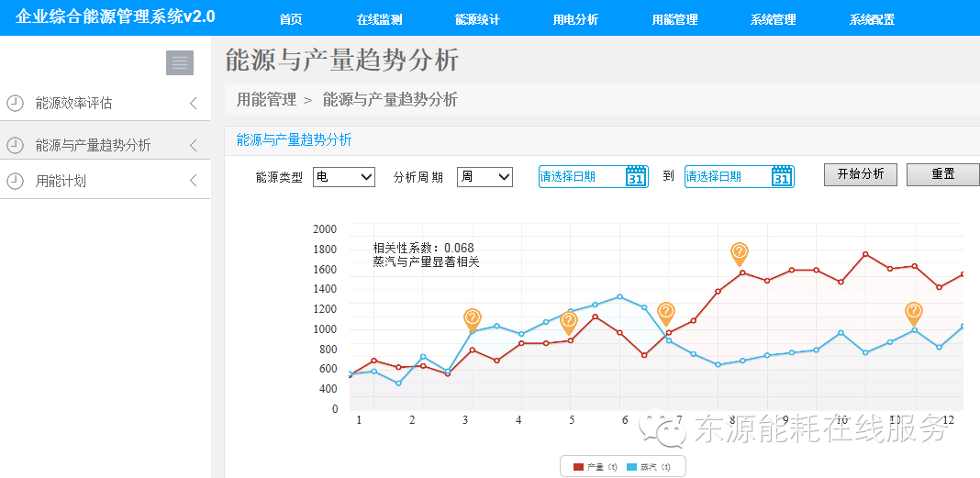
Task: Toggle blue 蒸汽 series in chart legend
Action: 648,467
